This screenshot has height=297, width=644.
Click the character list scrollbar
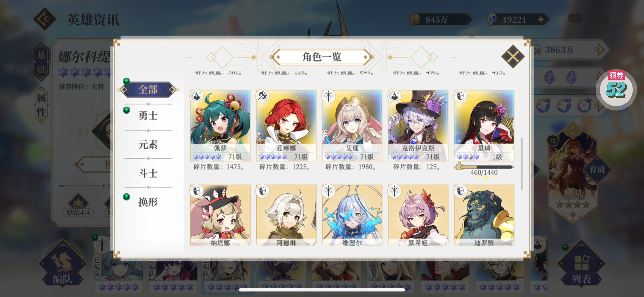coord(521,164)
